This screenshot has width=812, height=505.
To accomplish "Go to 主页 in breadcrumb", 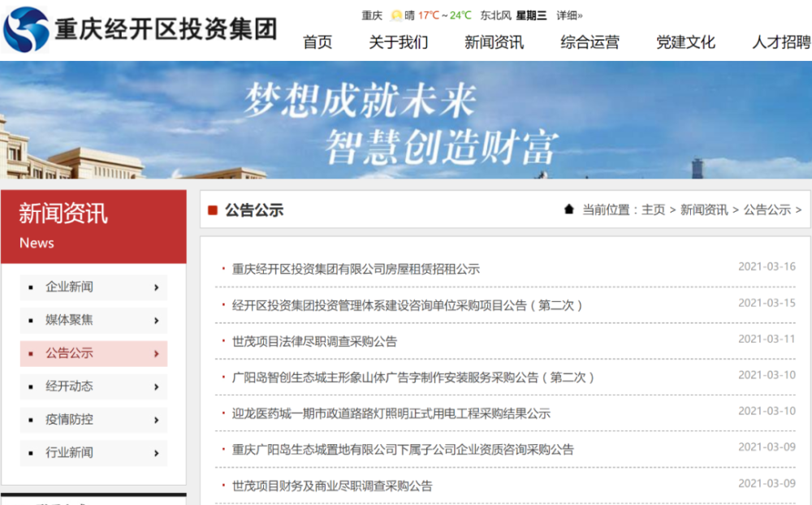I will click(653, 209).
